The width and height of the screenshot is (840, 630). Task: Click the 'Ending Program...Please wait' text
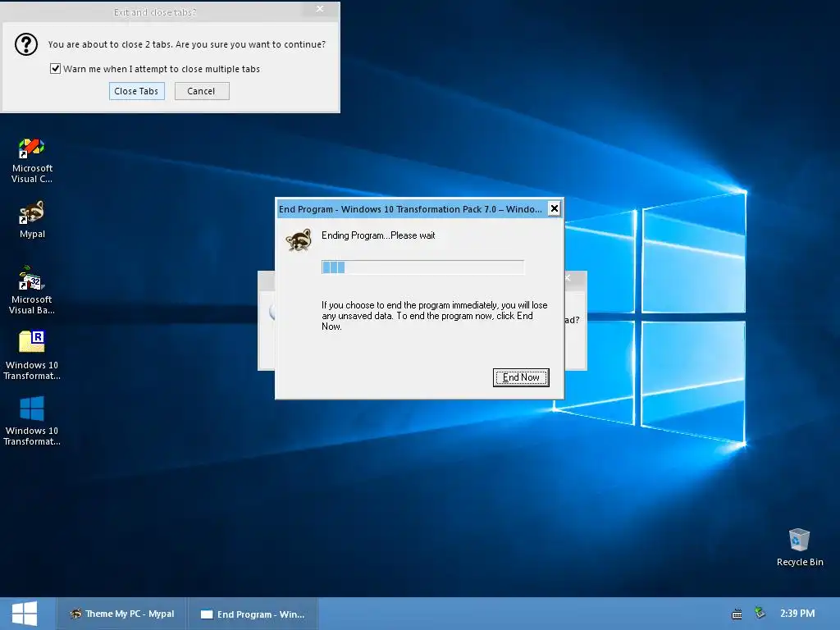(378, 235)
